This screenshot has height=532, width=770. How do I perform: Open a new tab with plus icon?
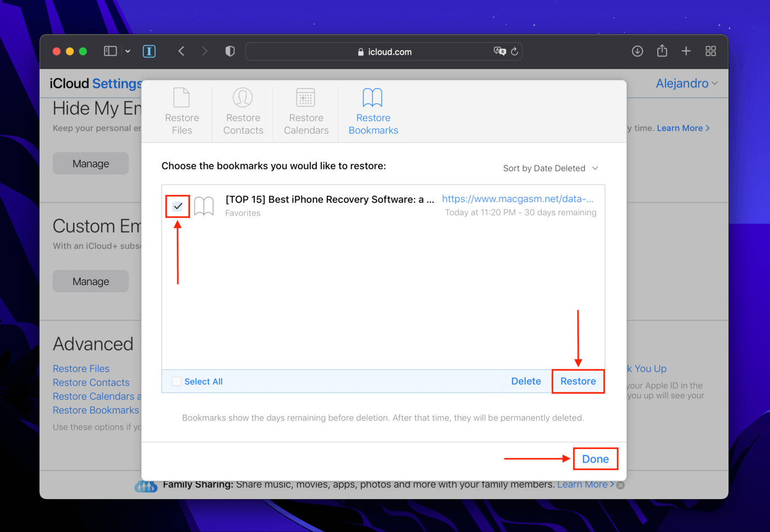[x=686, y=51]
